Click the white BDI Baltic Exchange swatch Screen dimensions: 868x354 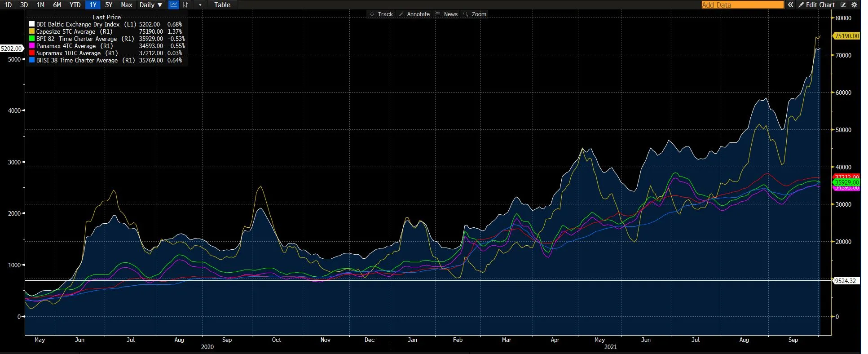pos(32,24)
